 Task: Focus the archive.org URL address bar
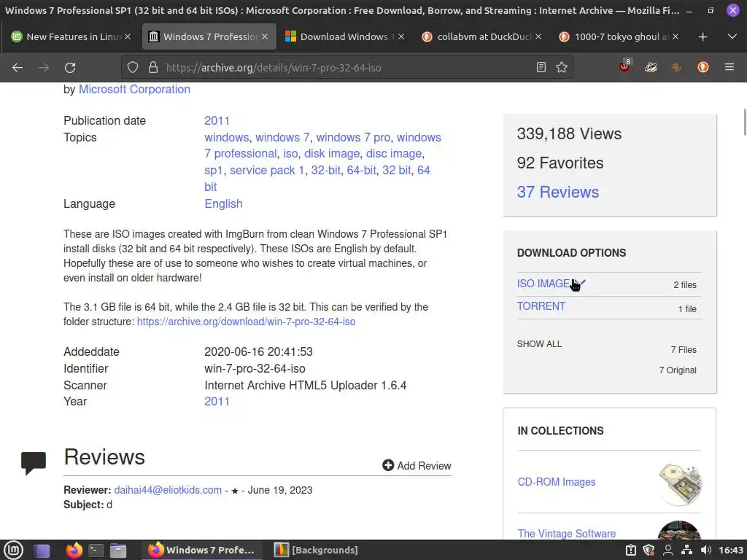click(347, 68)
